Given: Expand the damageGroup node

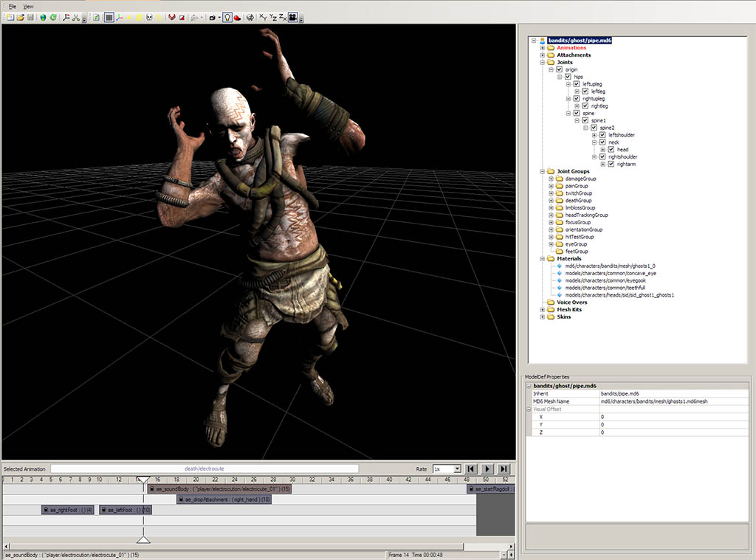Looking at the screenshot, I should 551,179.
